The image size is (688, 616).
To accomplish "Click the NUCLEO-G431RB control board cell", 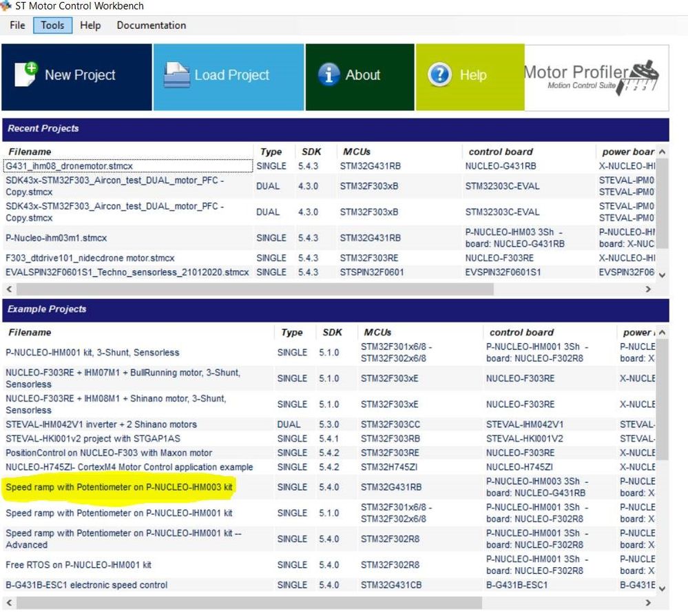I will pos(501,166).
